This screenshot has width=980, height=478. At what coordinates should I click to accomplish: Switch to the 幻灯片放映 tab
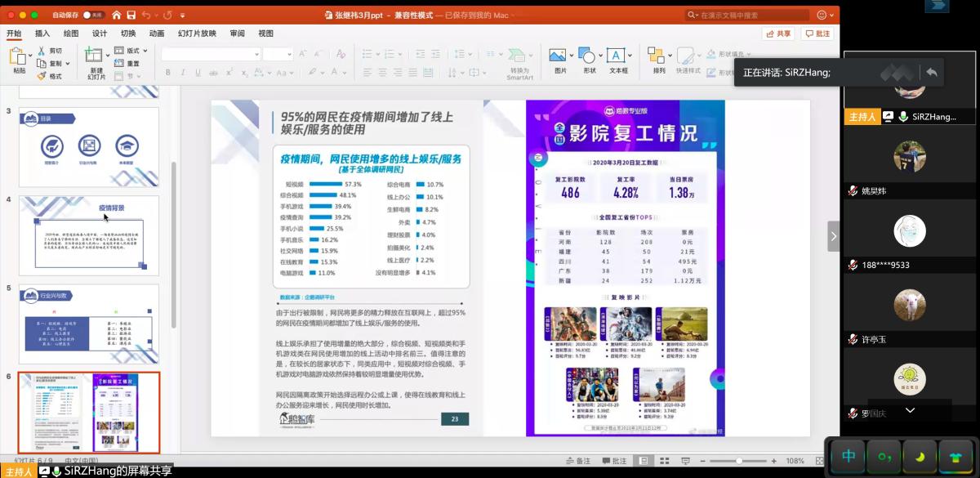pos(197,34)
